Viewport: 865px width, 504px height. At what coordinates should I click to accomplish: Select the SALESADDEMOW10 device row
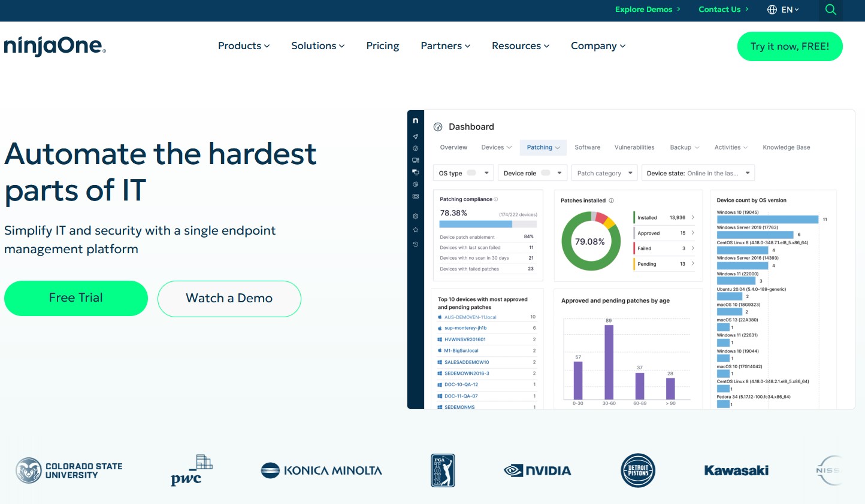[487, 362]
